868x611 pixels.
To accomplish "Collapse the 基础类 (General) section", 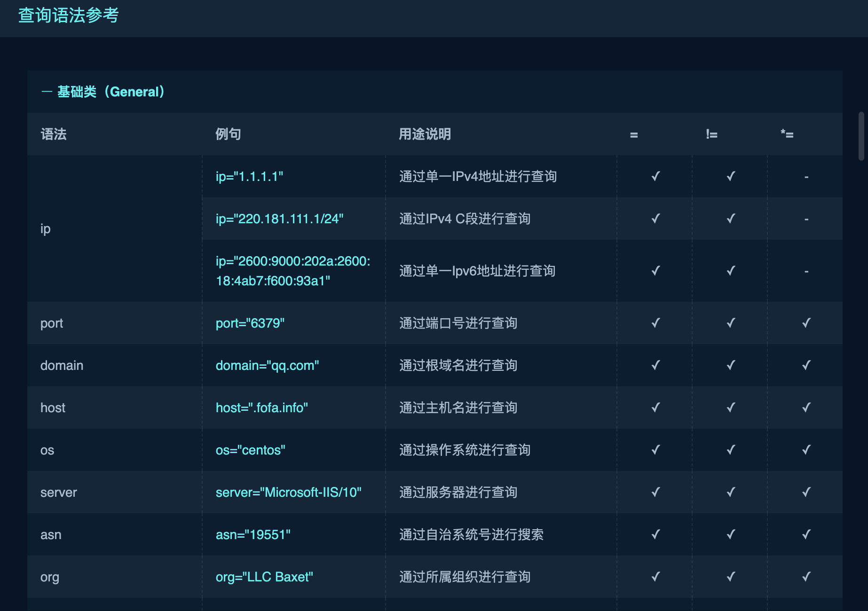I will click(46, 92).
